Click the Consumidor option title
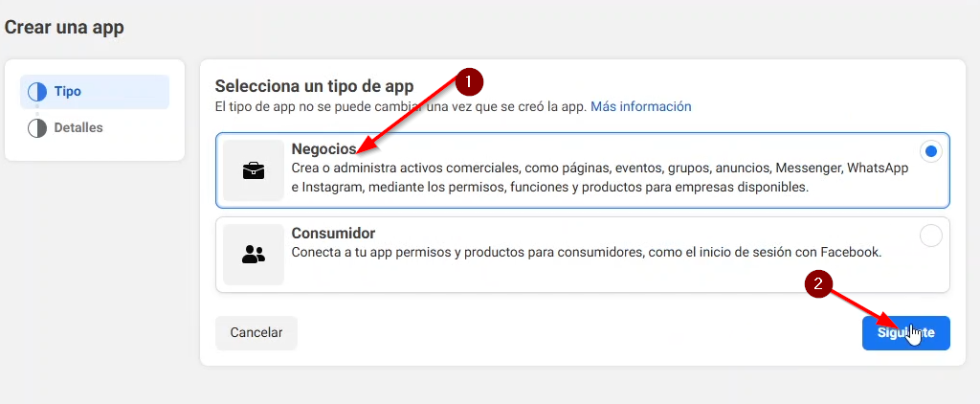 click(x=333, y=234)
